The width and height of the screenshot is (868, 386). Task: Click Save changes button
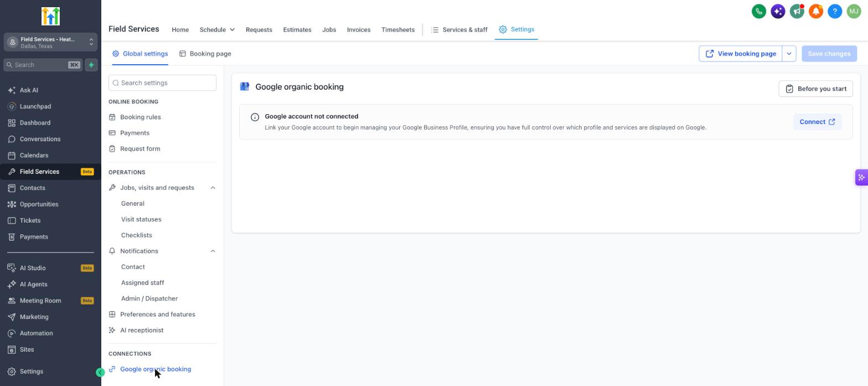(x=829, y=54)
